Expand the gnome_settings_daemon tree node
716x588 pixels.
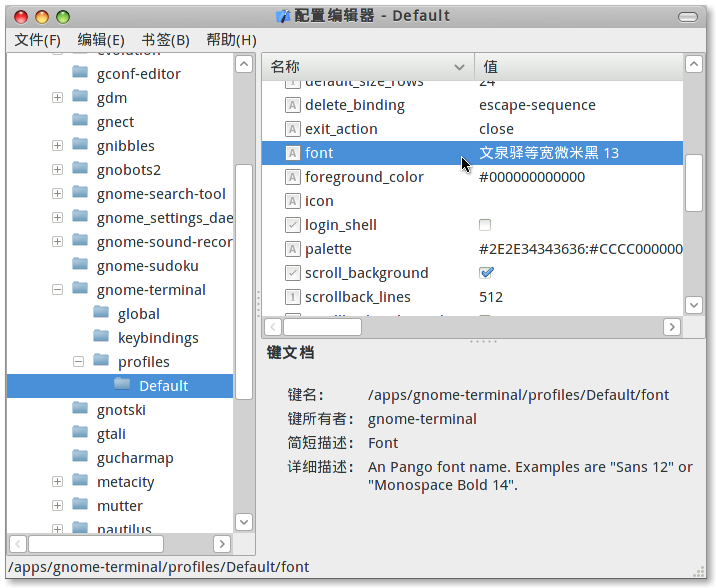click(x=57, y=218)
